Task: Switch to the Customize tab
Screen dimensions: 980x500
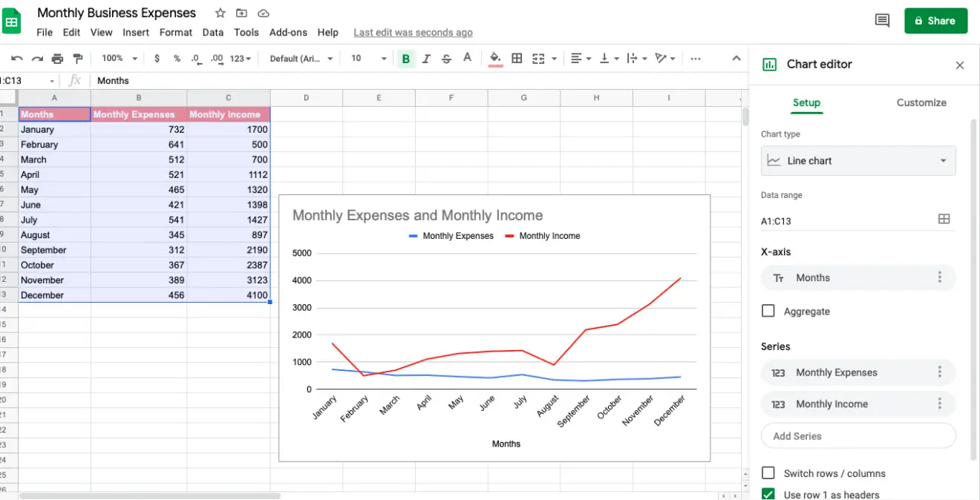Action: [921, 102]
